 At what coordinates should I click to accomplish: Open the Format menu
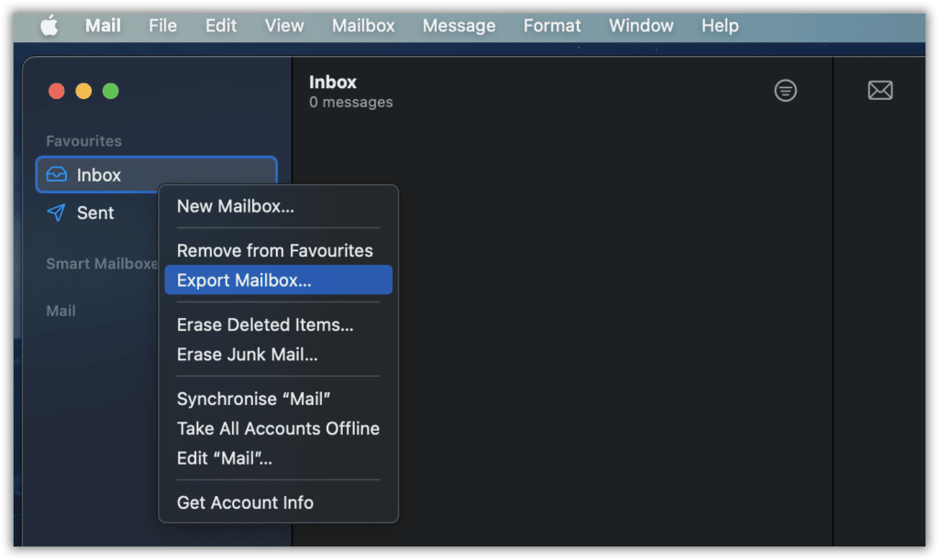pos(552,26)
